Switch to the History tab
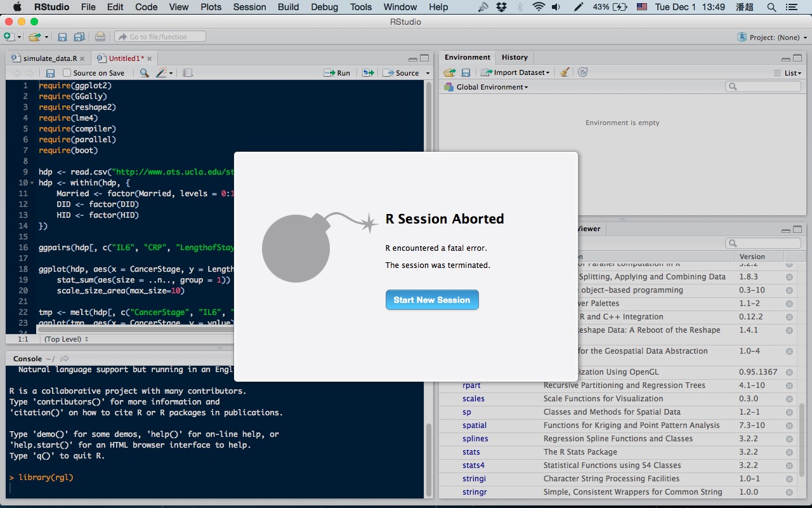Image resolution: width=812 pixels, height=508 pixels. click(514, 57)
